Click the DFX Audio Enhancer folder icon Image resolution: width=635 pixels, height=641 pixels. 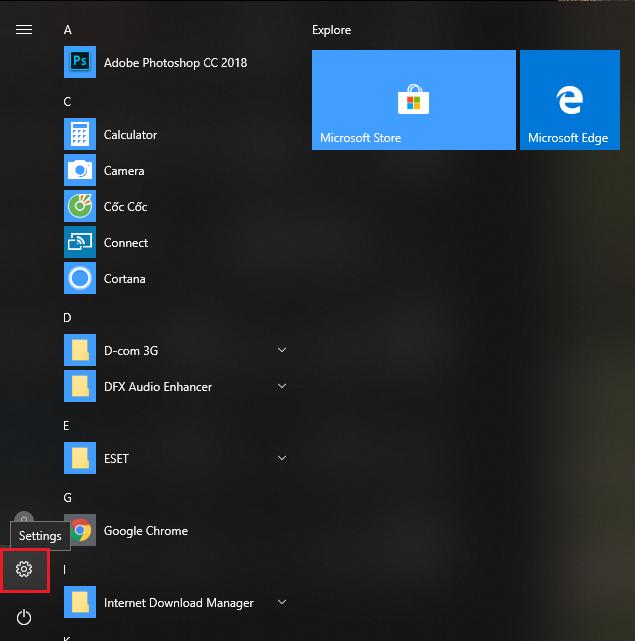(80, 386)
